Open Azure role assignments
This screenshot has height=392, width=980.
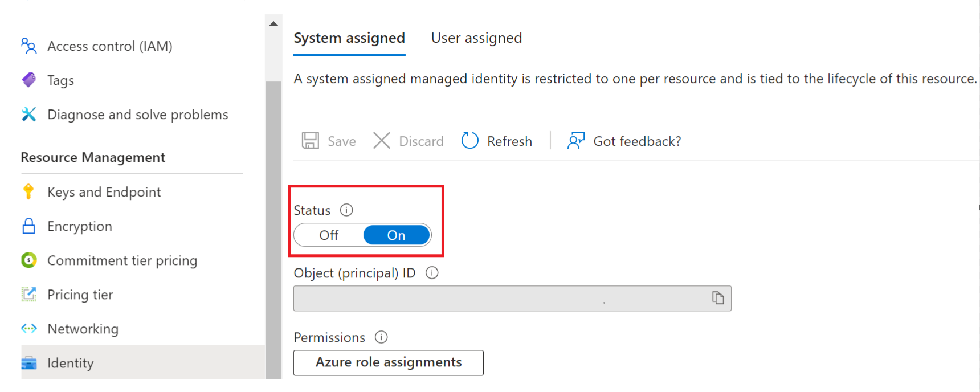pos(389,362)
